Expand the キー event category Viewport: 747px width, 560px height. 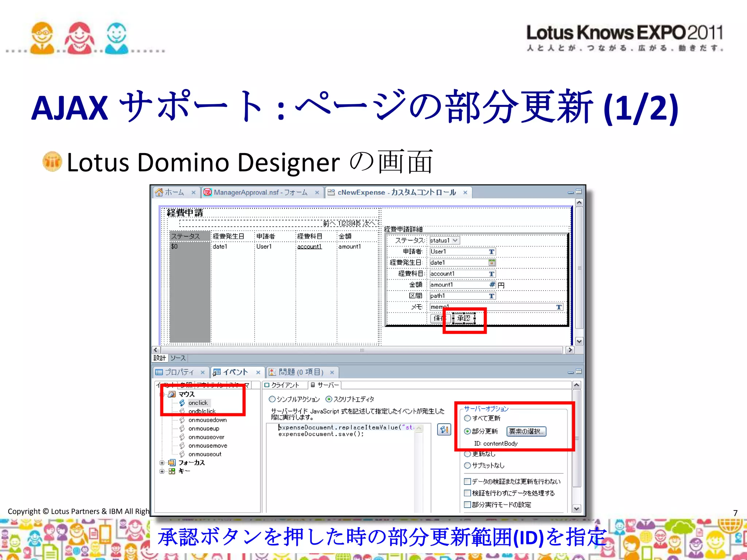162,471
